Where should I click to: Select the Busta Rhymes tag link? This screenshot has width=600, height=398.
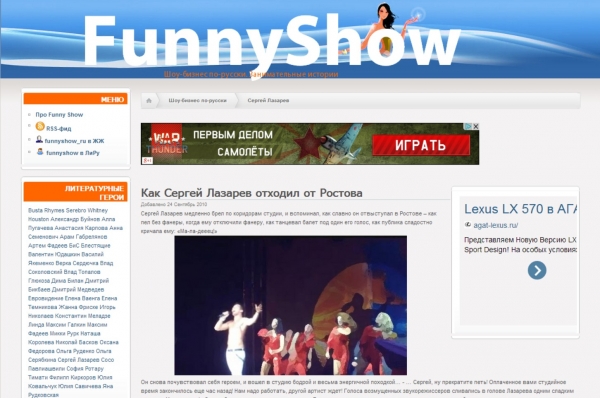tap(46, 210)
